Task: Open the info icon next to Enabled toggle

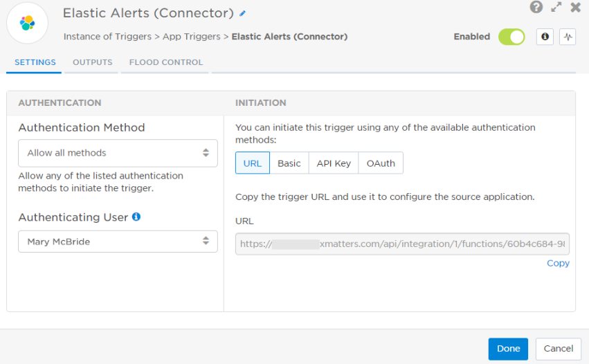Action: tap(545, 37)
